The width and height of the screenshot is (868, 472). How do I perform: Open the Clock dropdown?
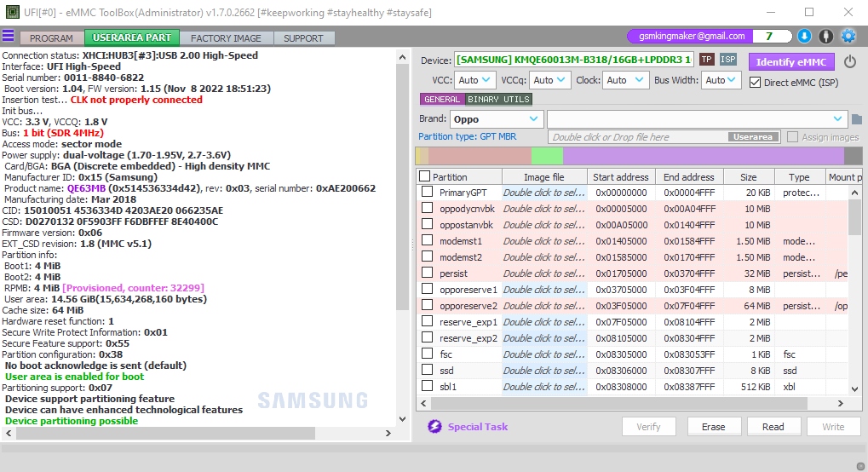625,80
